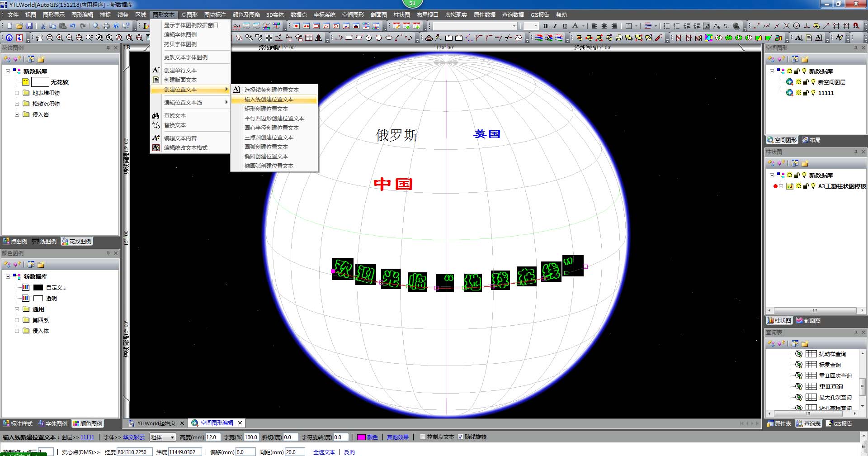868x456 pixels.
Task: Toggle Underline text formatting
Action: click(565, 26)
